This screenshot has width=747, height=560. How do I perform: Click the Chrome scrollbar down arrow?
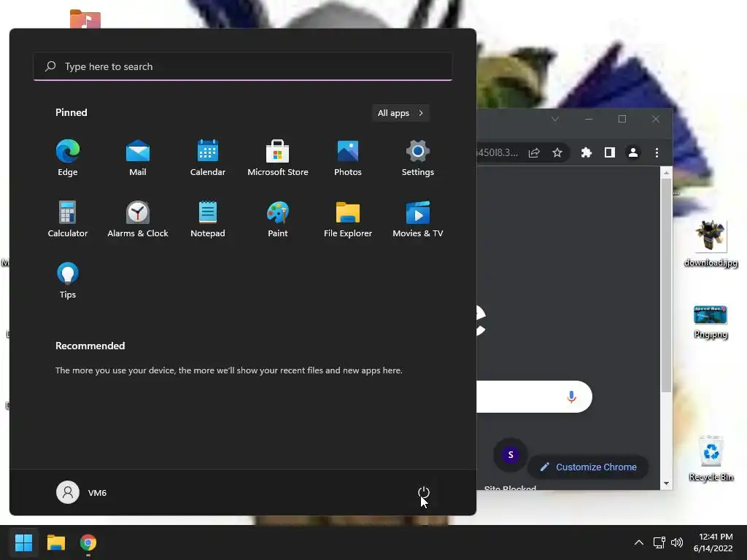(666, 484)
